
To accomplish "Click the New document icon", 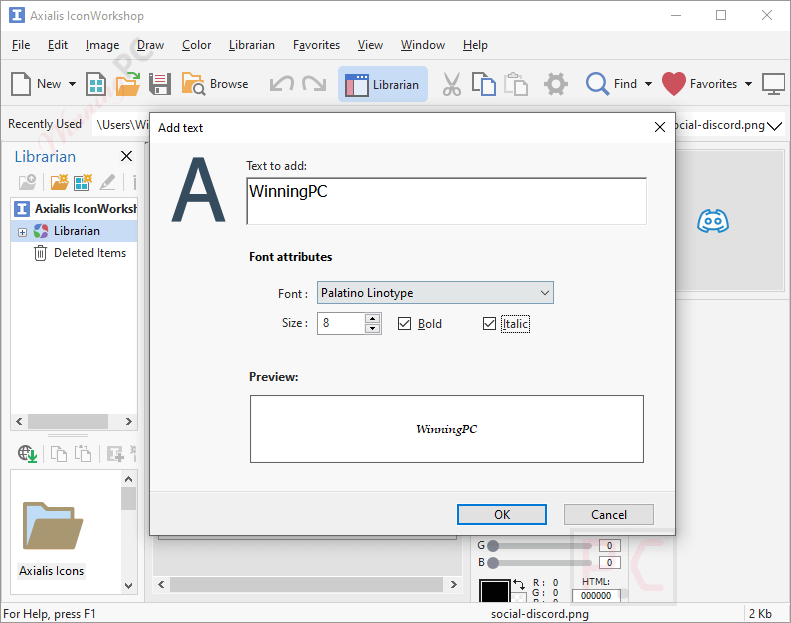I will pyautogui.click(x=21, y=84).
